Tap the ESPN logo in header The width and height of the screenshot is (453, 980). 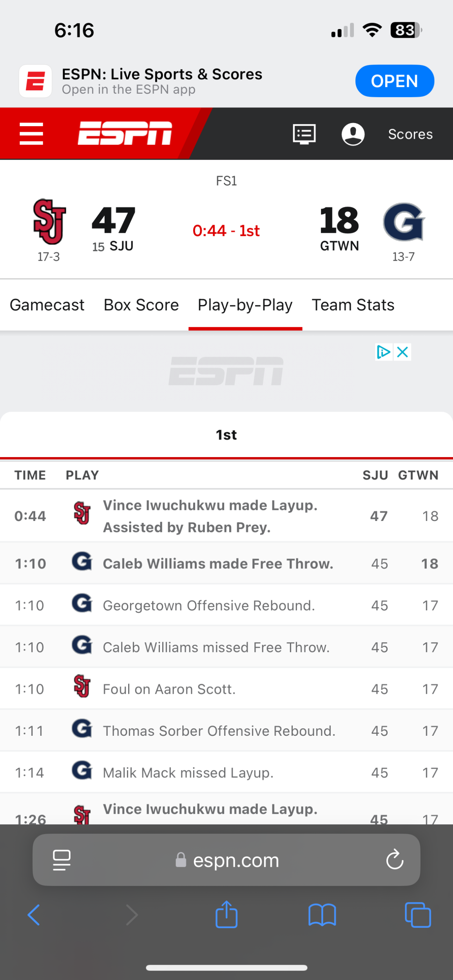point(125,133)
